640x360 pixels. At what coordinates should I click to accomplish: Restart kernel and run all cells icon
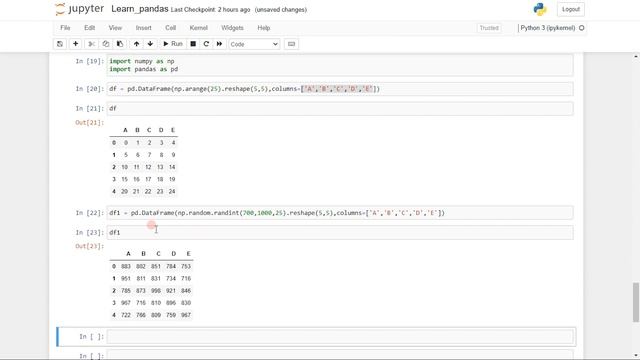point(219,44)
